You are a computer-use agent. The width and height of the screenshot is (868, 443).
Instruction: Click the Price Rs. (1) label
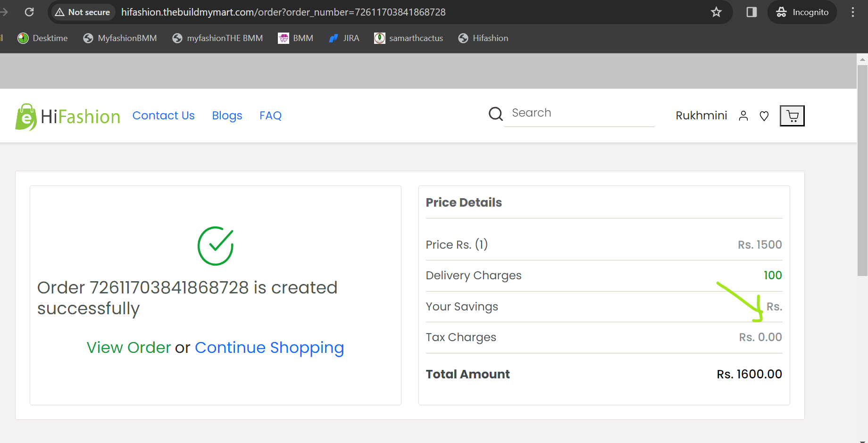click(x=457, y=244)
